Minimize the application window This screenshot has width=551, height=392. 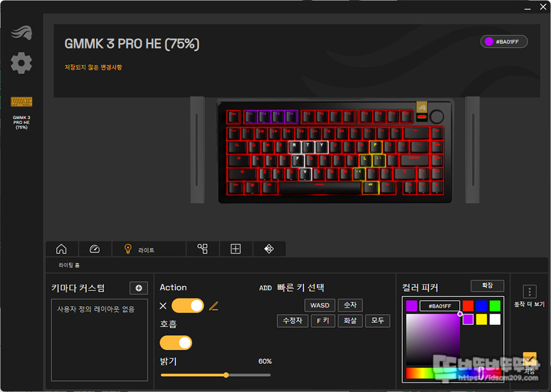[528, 7]
